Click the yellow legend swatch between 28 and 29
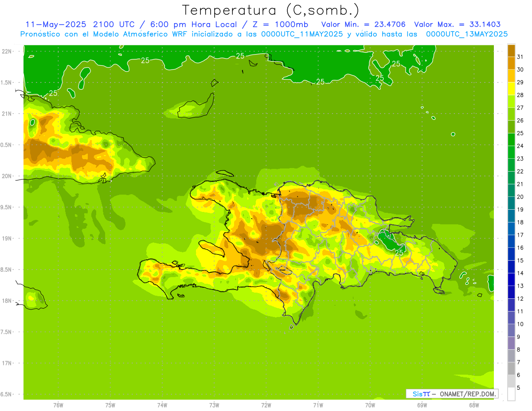The image size is (532, 411). [x=511, y=89]
